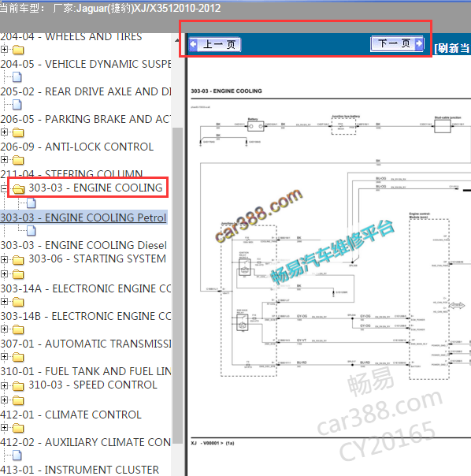Select 303-14B - ELECTRONIC ENGINE label

(x=86, y=316)
